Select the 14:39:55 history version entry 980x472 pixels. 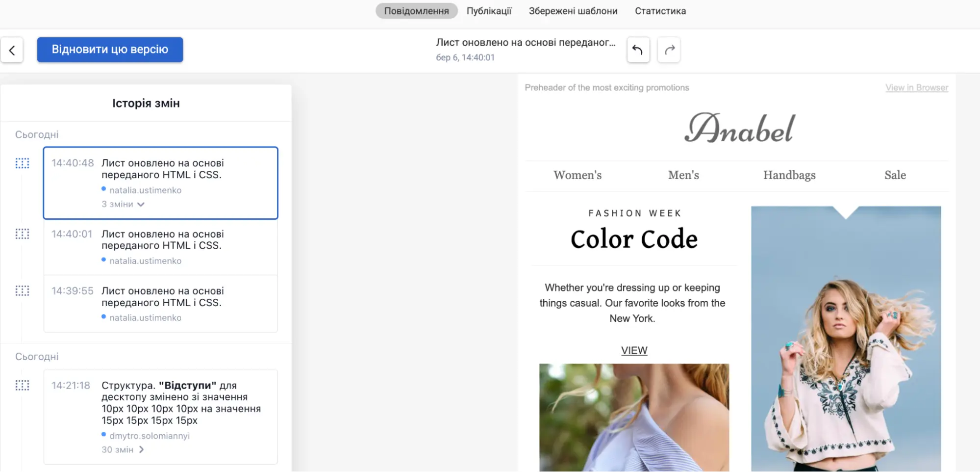[161, 304]
